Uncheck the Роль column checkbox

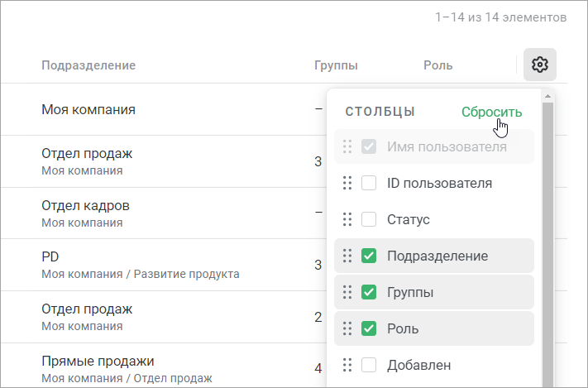click(x=369, y=328)
